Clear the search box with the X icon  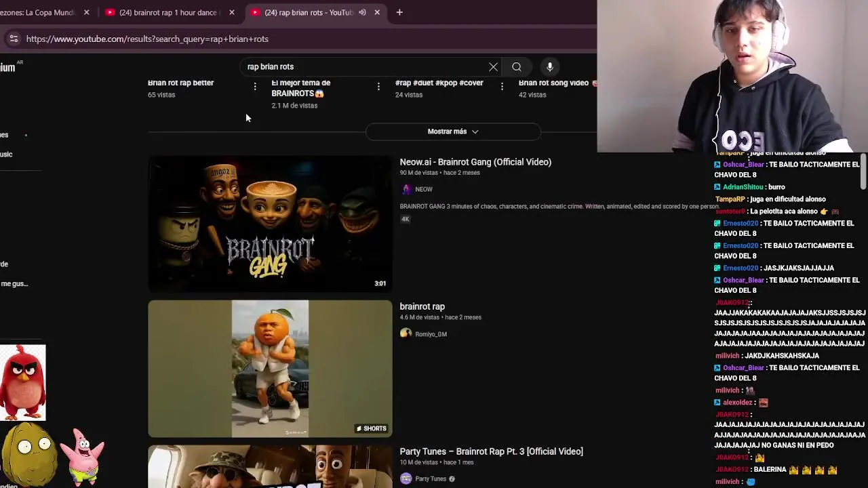pos(493,66)
